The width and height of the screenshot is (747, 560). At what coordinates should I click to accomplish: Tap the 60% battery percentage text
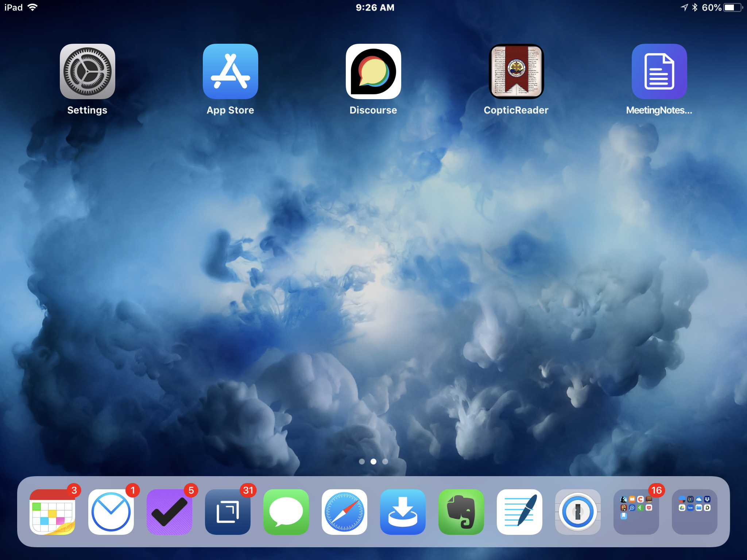click(x=712, y=8)
